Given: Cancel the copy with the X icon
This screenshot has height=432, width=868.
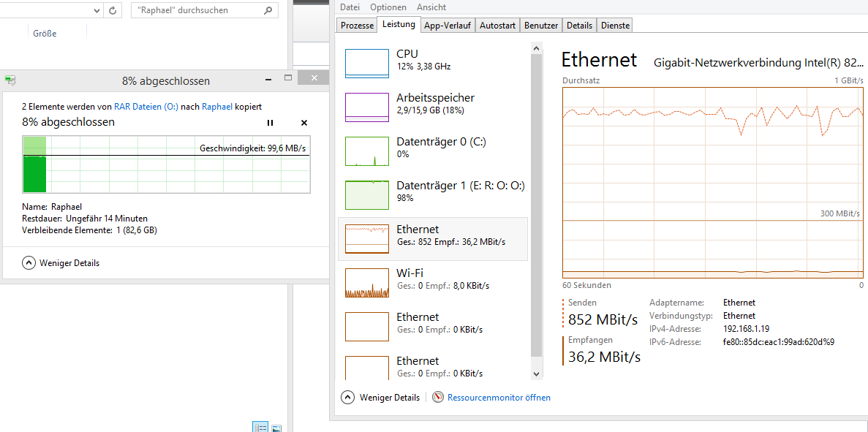Looking at the screenshot, I should click(304, 123).
